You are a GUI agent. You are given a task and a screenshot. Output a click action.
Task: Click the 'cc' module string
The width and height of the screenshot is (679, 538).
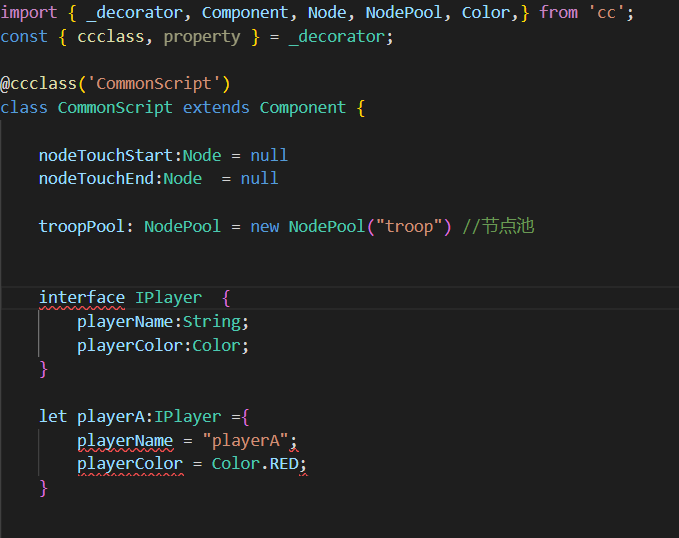[x=606, y=13]
